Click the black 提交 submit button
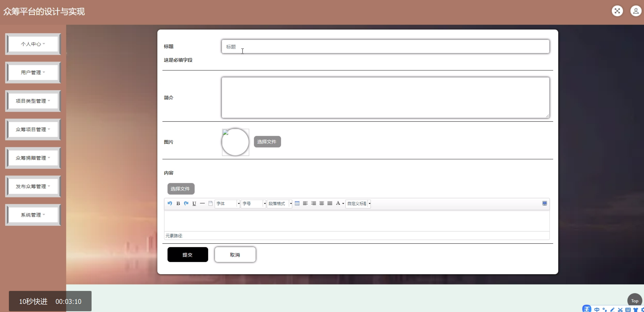The height and width of the screenshot is (312, 644). click(187, 255)
